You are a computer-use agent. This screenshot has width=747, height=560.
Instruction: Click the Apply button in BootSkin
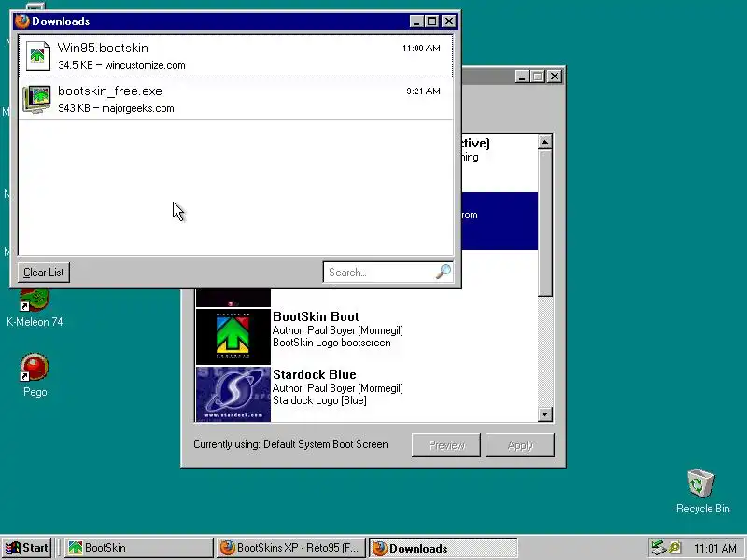(x=520, y=445)
